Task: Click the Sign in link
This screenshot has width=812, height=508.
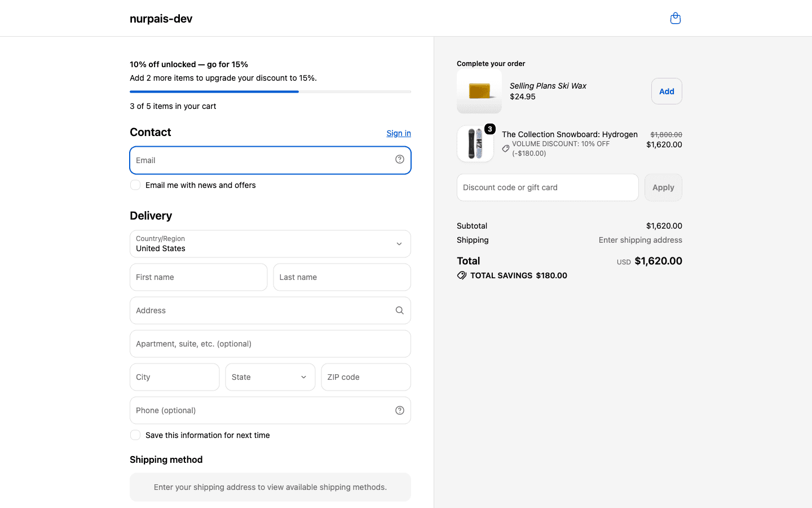Action: tap(399, 133)
